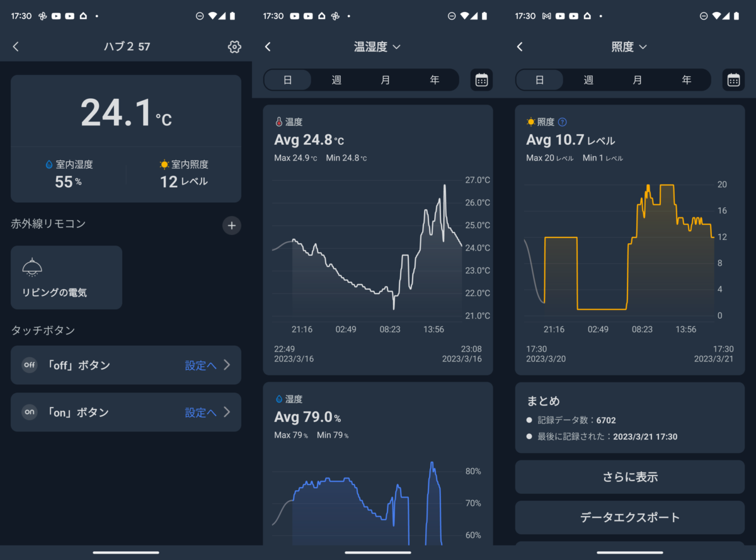Go back from the ハブ2 57 screen
Screen dimensions: 756x560
coord(16,47)
